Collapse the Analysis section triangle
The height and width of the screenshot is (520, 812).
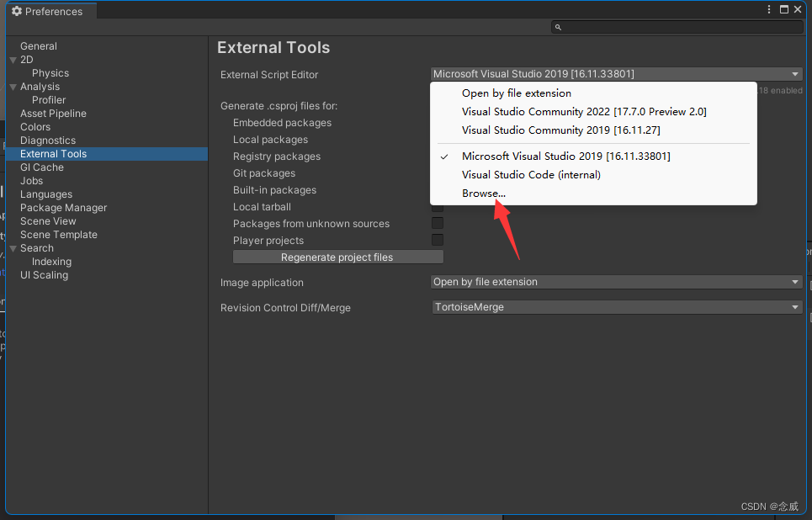[13, 87]
